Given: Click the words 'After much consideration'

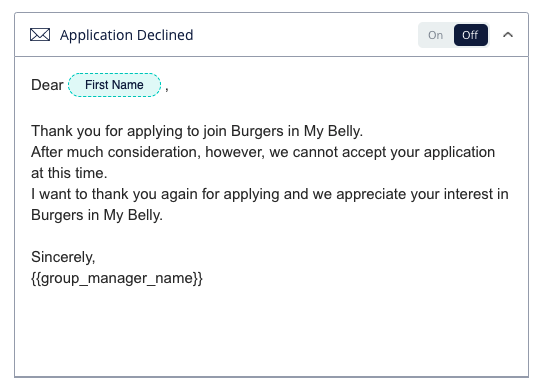Looking at the screenshot, I should click(x=115, y=152).
